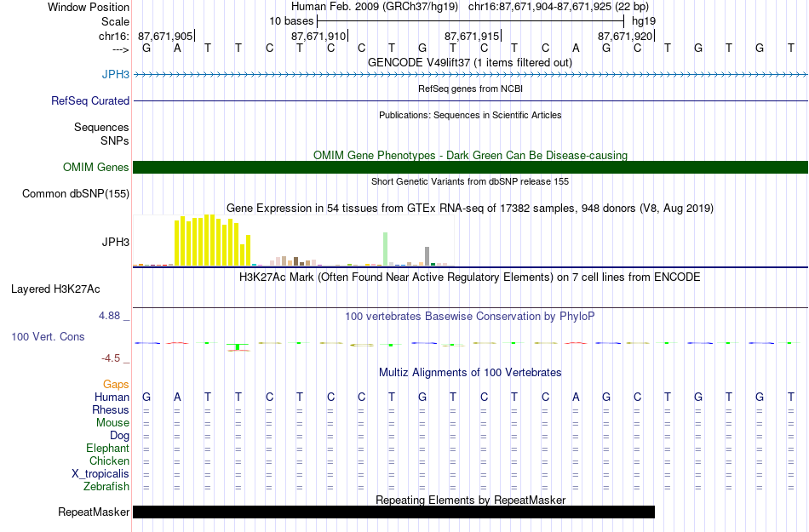Click the Zebrafish species row label

click(x=106, y=487)
